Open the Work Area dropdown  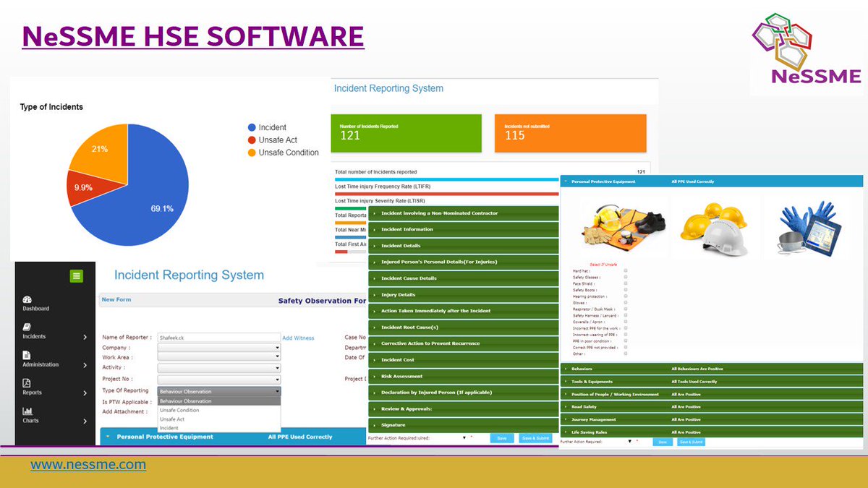tap(219, 356)
